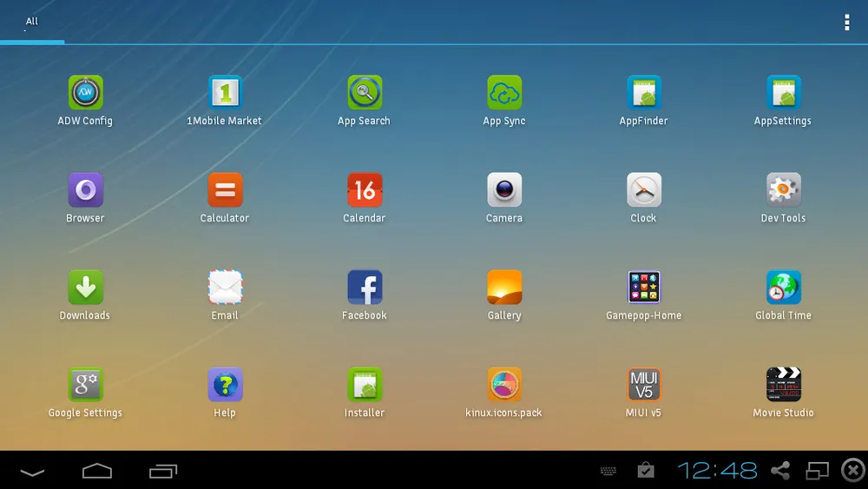Tap the overlapping-windows icon in status bar
Screen dimensions: 868x489
[817, 471]
